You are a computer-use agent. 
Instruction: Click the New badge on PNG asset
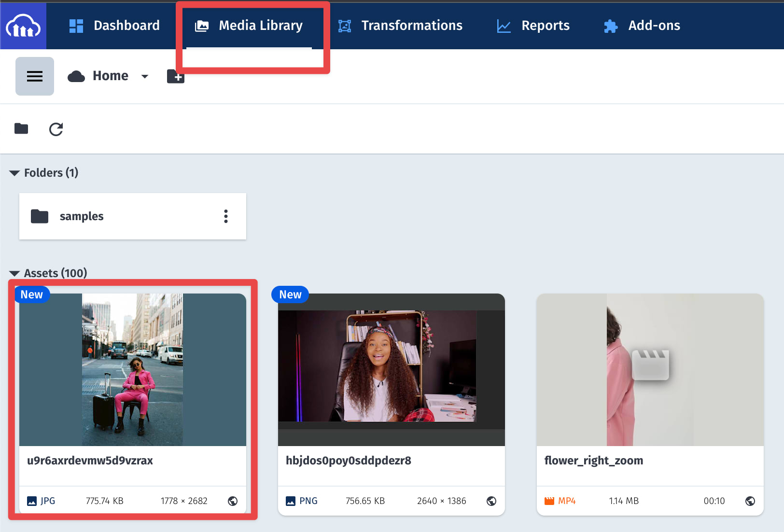290,294
